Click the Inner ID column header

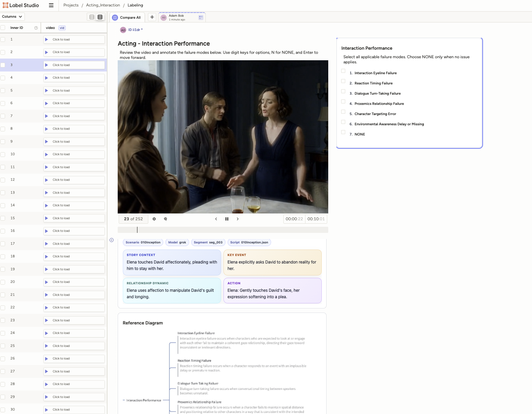point(17,28)
